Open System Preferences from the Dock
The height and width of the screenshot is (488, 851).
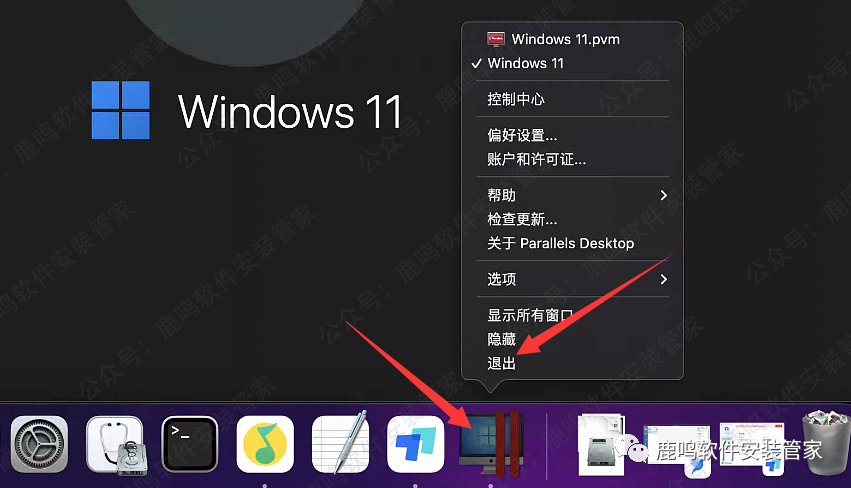point(40,444)
